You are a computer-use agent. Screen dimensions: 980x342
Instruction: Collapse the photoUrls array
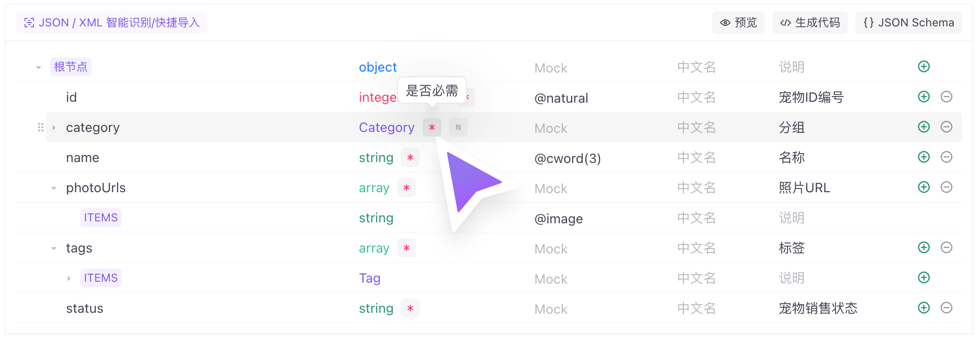[x=54, y=188]
